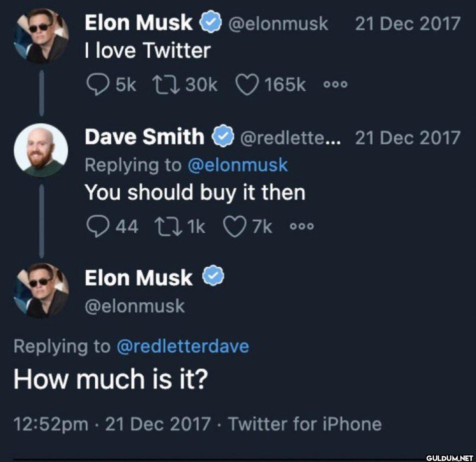
Task: Retweet "You should buy it then"
Action: tap(168, 226)
